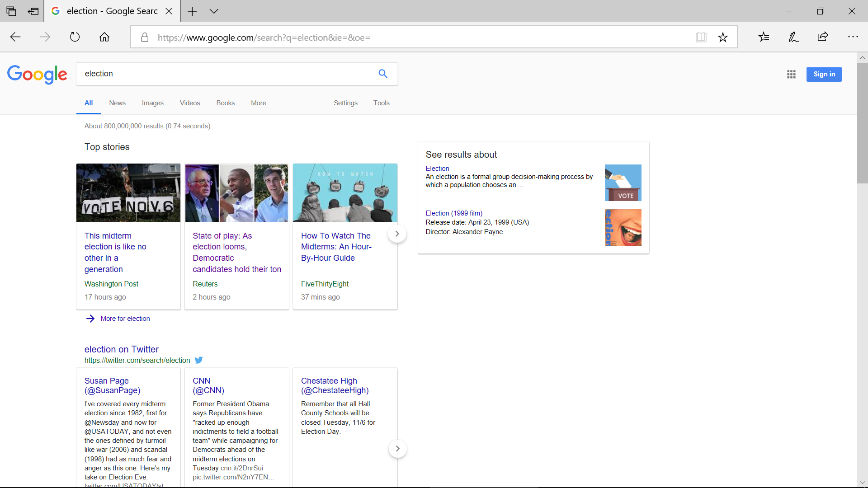The height and width of the screenshot is (488, 868).
Task: Open the How To Watch story image
Action: pos(345,192)
